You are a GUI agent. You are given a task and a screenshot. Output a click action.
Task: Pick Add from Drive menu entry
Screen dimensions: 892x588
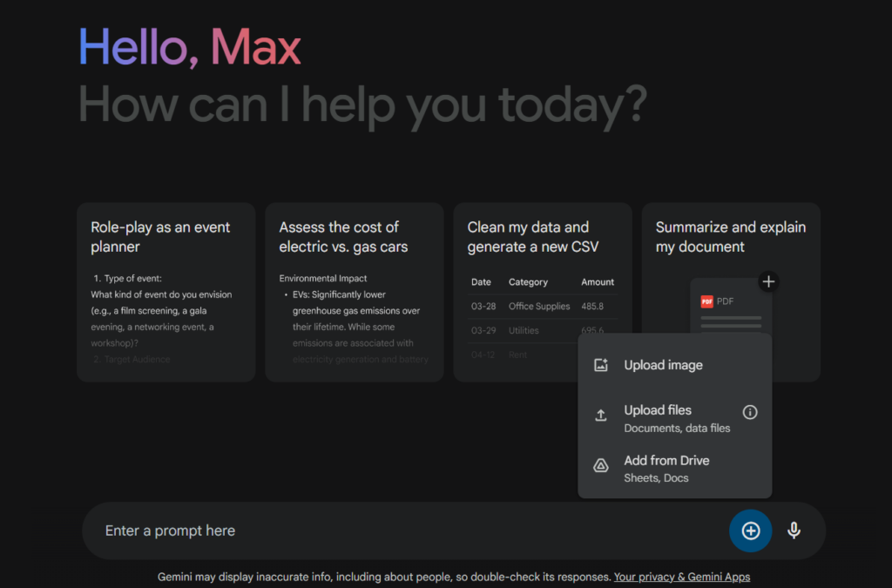tap(666, 461)
